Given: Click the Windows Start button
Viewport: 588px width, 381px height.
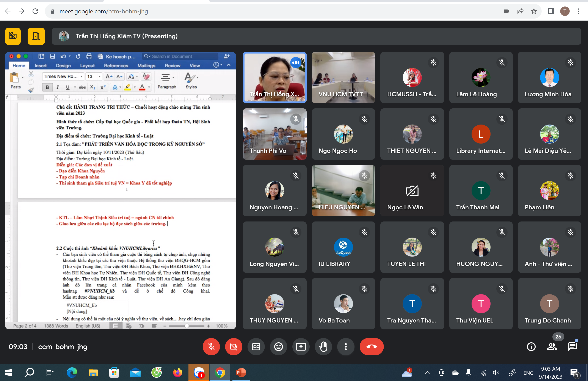Looking at the screenshot, I should pyautogui.click(x=9, y=372).
